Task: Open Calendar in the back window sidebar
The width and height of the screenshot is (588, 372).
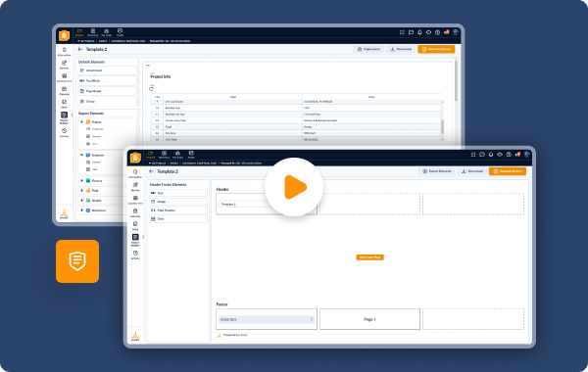Action: click(64, 91)
